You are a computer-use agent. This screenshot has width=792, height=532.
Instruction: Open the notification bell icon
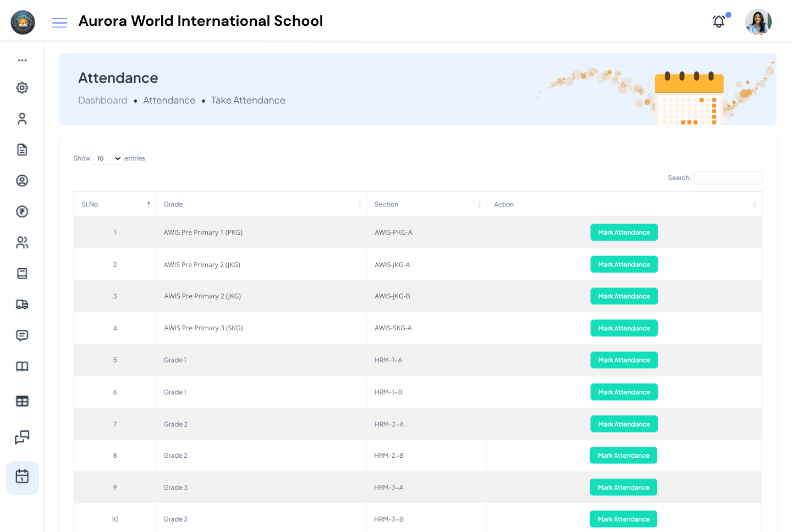pyautogui.click(x=718, y=21)
